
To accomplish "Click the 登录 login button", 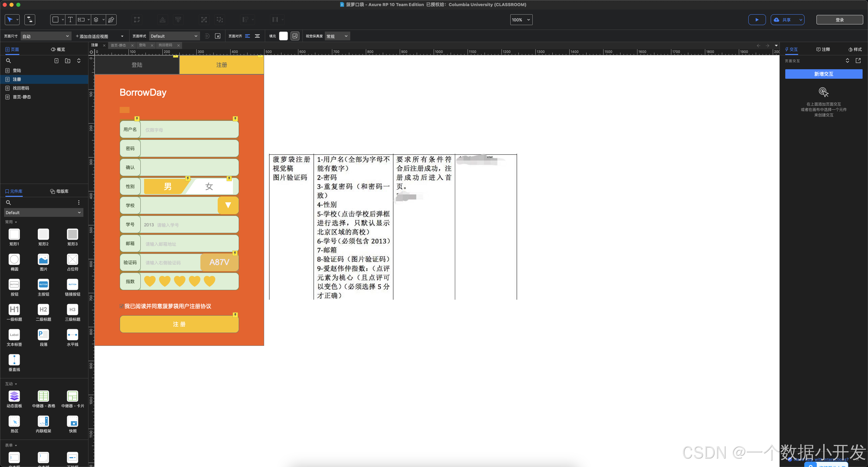I will pos(839,20).
